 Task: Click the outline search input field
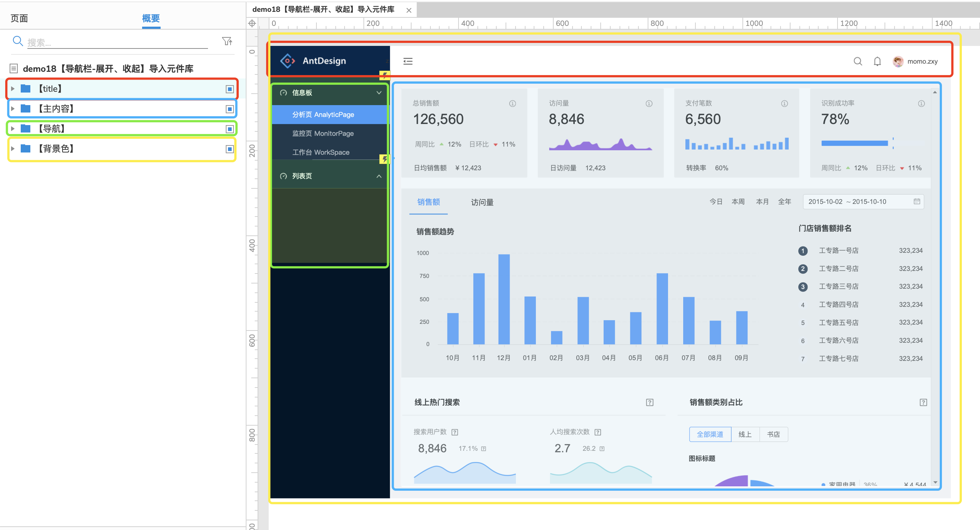tap(117, 42)
